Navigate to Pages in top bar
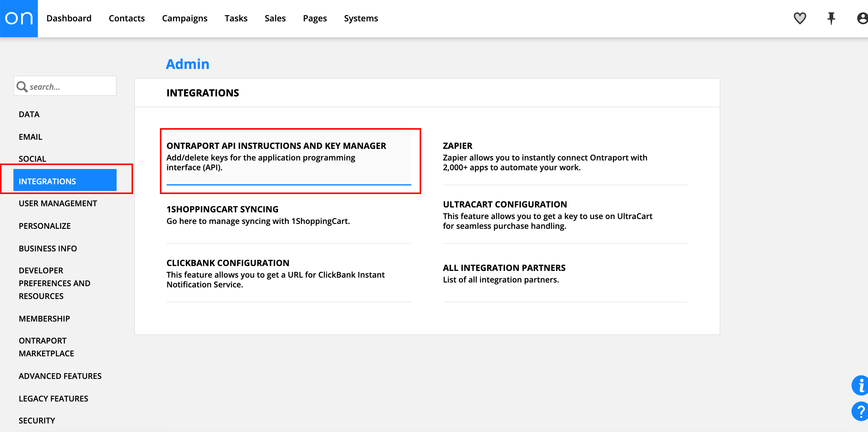868x432 pixels. (x=315, y=18)
